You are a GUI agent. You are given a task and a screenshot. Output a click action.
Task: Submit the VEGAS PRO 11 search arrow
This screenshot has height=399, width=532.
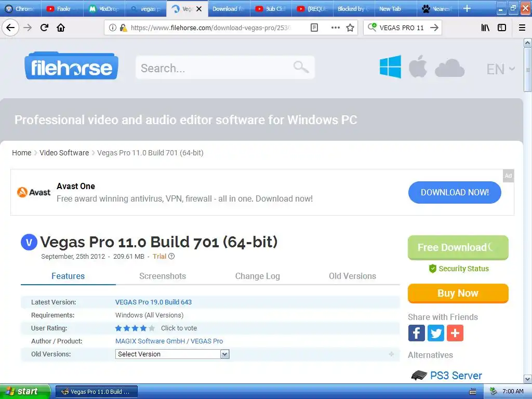(x=434, y=28)
